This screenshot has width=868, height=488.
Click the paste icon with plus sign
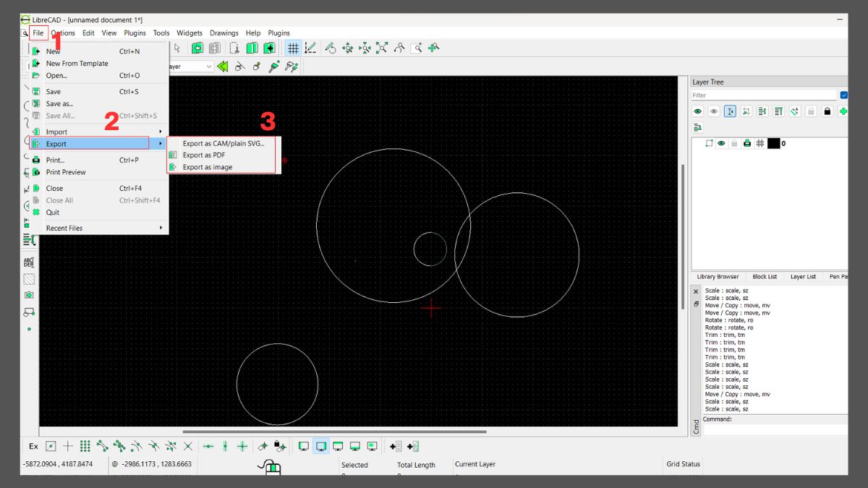click(x=269, y=48)
